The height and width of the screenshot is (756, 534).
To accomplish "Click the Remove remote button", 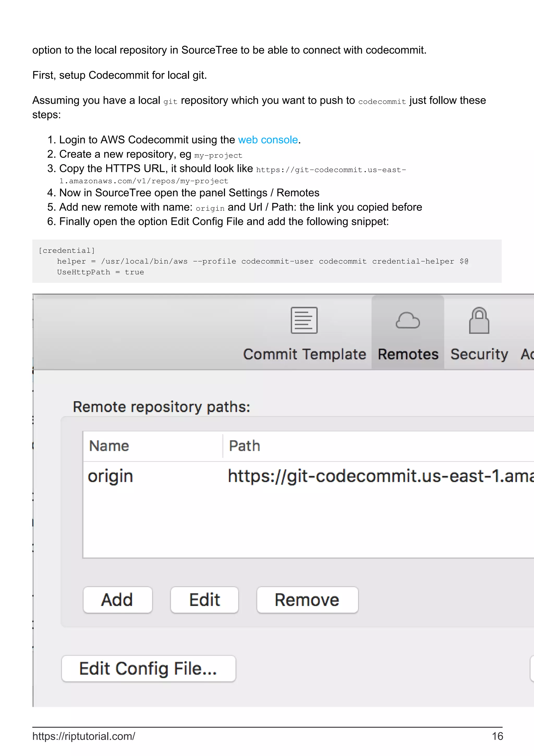I will point(307,599).
